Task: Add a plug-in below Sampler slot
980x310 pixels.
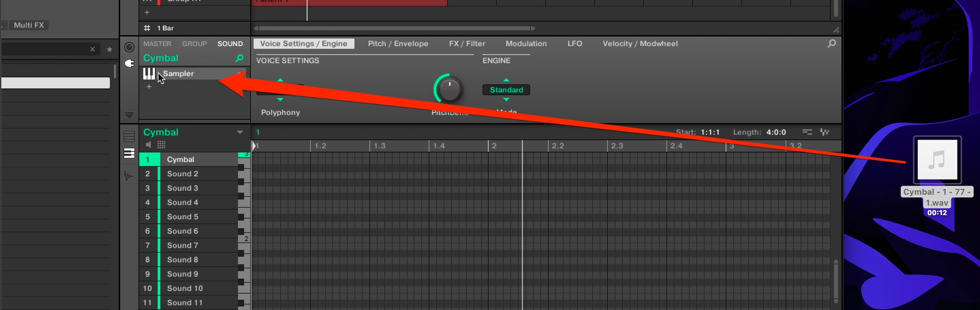Action: coord(149,86)
